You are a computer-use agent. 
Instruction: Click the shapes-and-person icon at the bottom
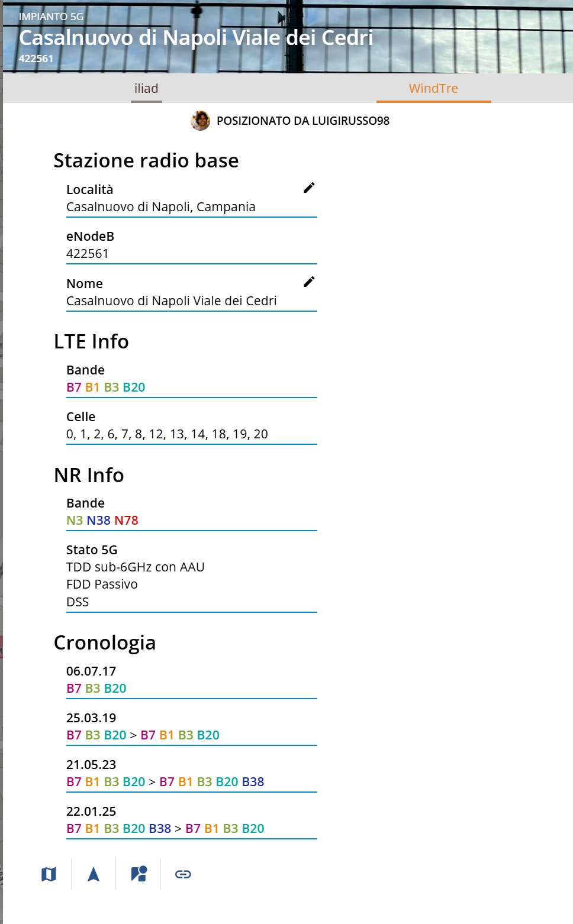pos(139,874)
